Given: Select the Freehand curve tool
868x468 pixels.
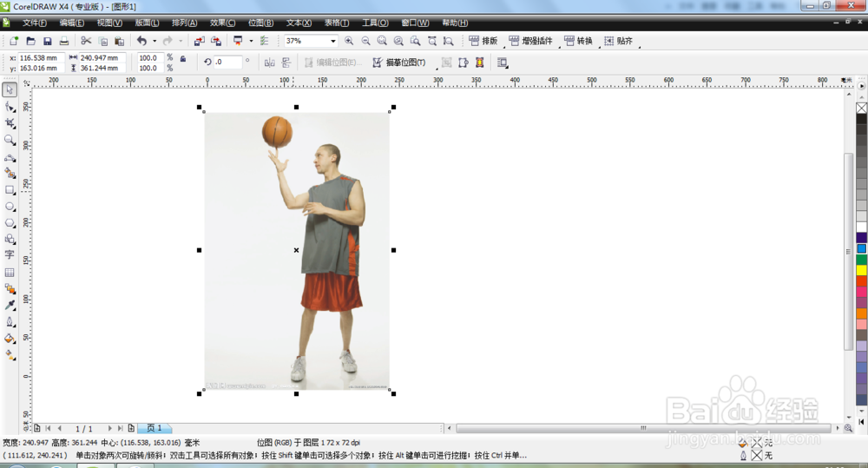Looking at the screenshot, I should [10, 157].
